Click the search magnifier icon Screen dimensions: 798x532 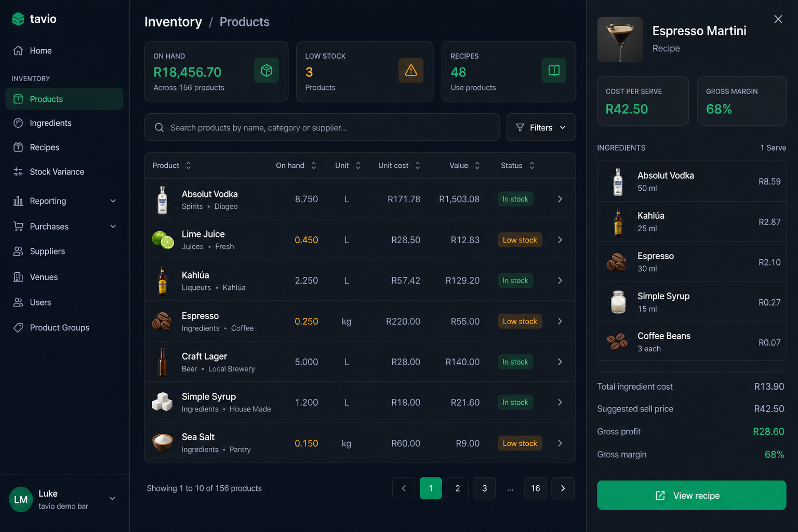tap(159, 128)
